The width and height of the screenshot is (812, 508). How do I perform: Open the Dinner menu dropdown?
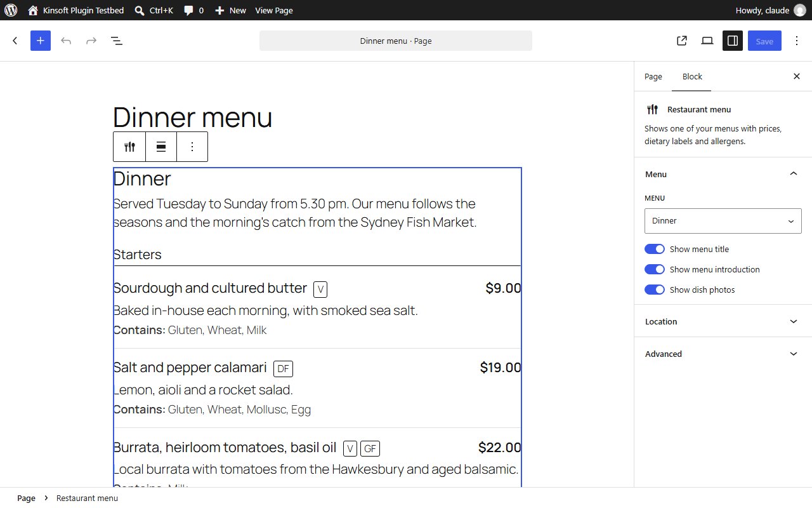click(x=723, y=221)
